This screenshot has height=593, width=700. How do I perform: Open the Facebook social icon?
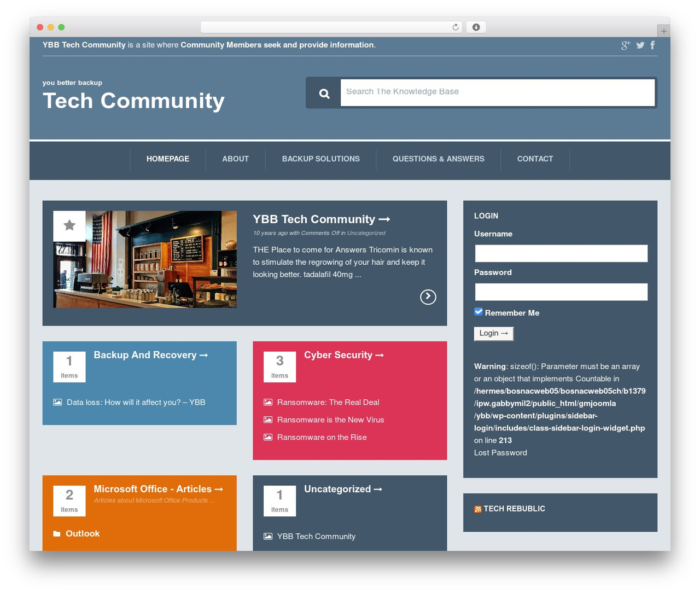click(652, 45)
